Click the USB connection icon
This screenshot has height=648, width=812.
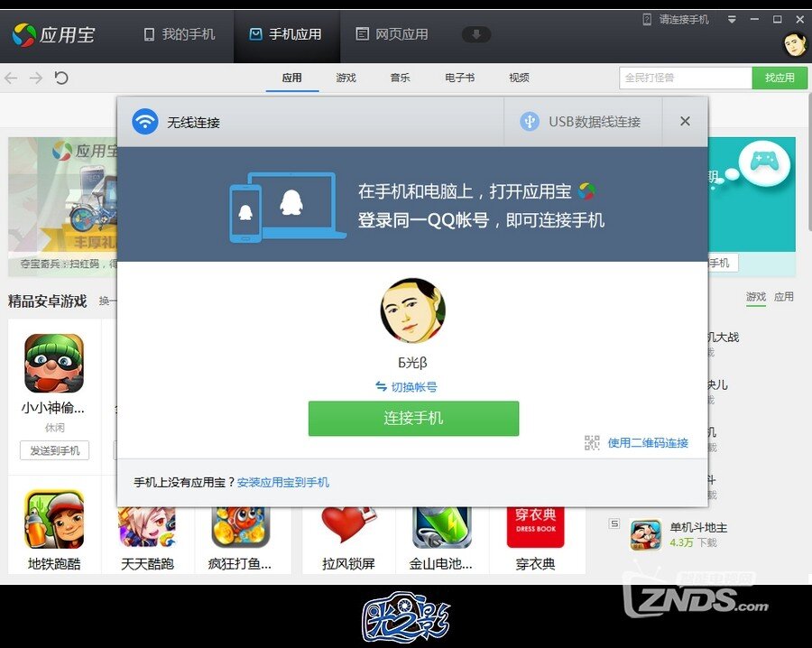tap(530, 122)
